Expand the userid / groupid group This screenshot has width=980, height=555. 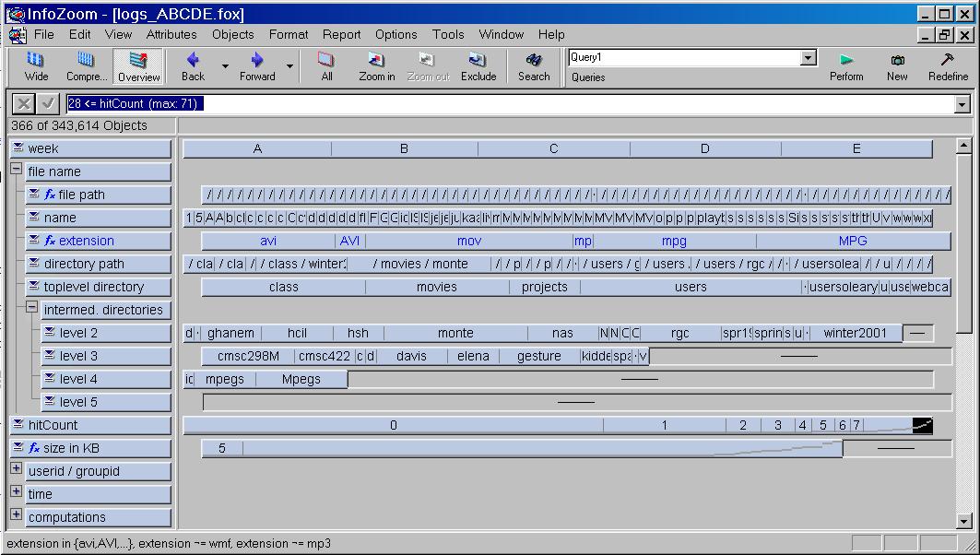click(x=17, y=470)
